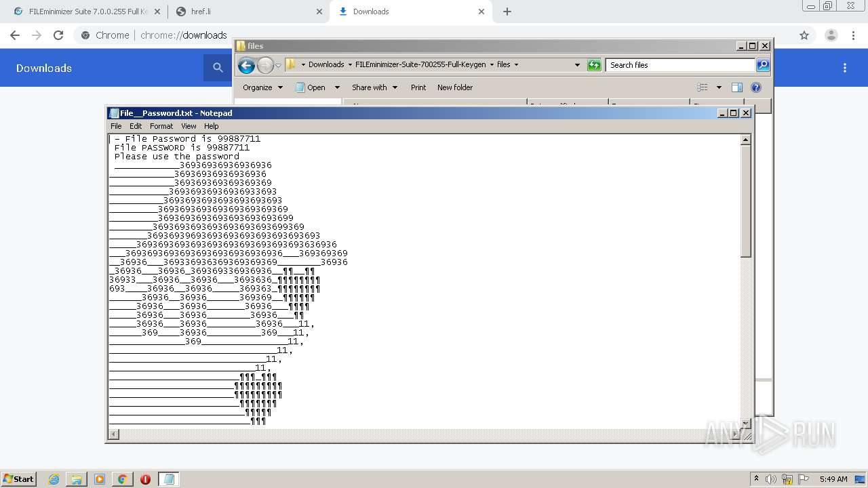The image size is (868, 488).
Task: Select Notepad taskbar button
Action: coord(169,479)
